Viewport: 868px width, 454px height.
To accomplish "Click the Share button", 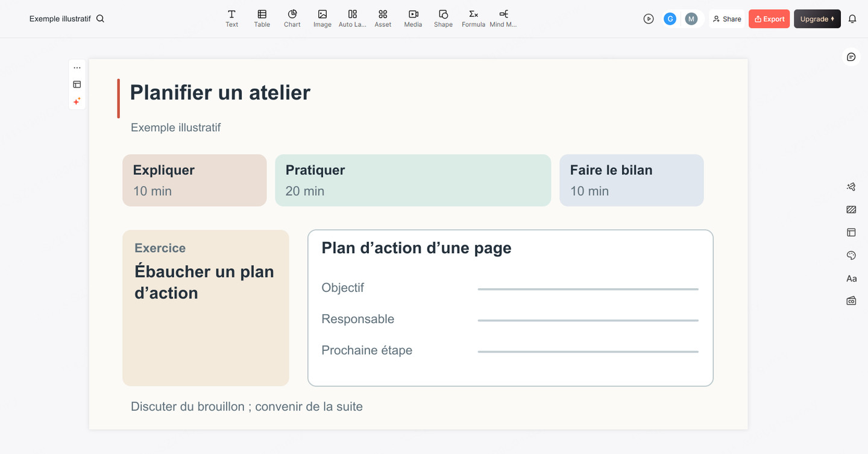I will tap(727, 19).
